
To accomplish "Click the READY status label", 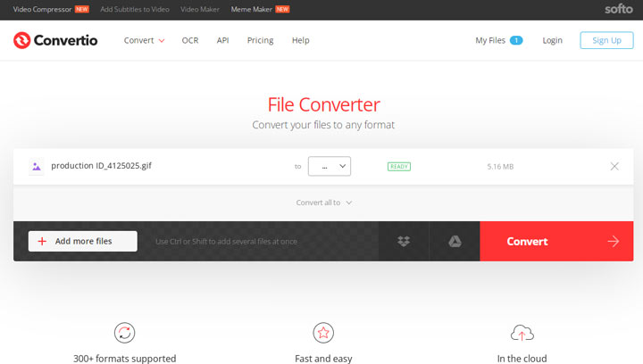I will click(399, 166).
